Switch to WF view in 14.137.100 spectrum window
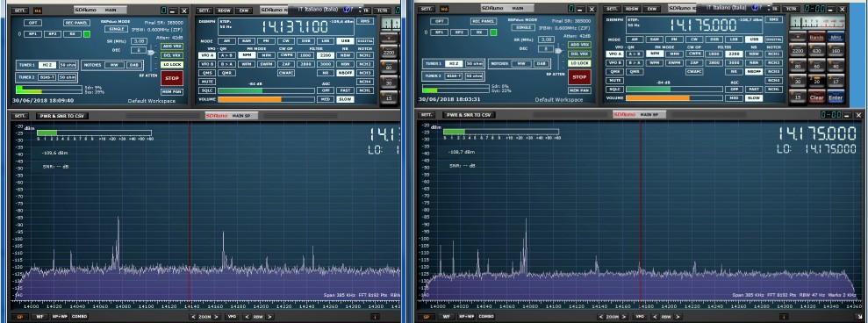Image resolution: width=868 pixels, height=323 pixels. point(39,316)
